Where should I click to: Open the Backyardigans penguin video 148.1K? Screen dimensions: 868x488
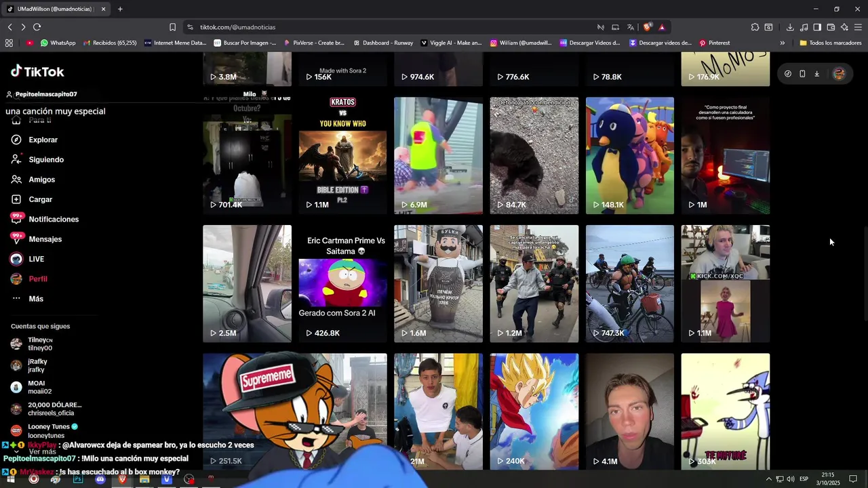(630, 155)
